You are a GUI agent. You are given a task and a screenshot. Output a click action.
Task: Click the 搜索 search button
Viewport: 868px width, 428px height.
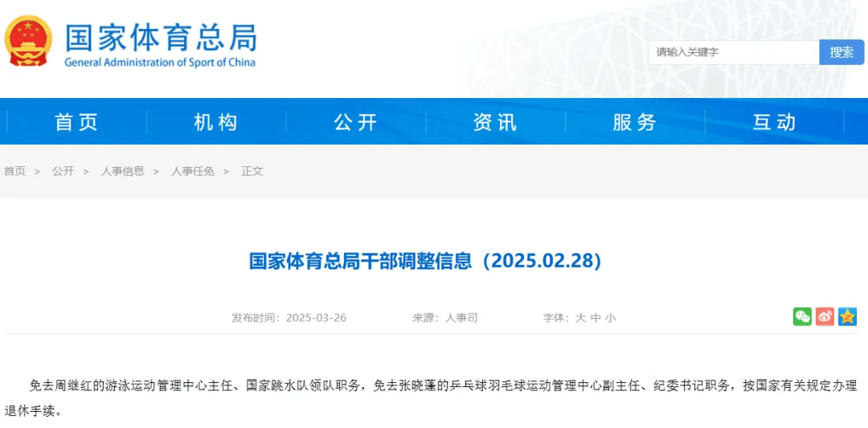click(841, 52)
